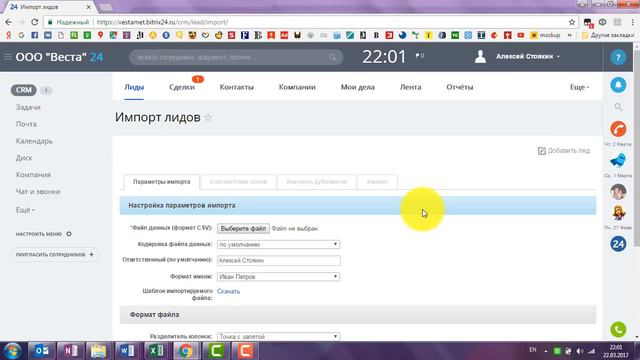Click the green phone dial button
Image resolution: width=640 pixels, height=360 pixels.
click(618, 329)
